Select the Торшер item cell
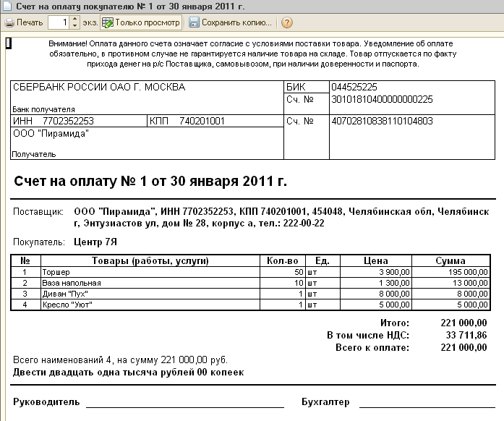Screen dimensions: 504x421 click(150, 272)
